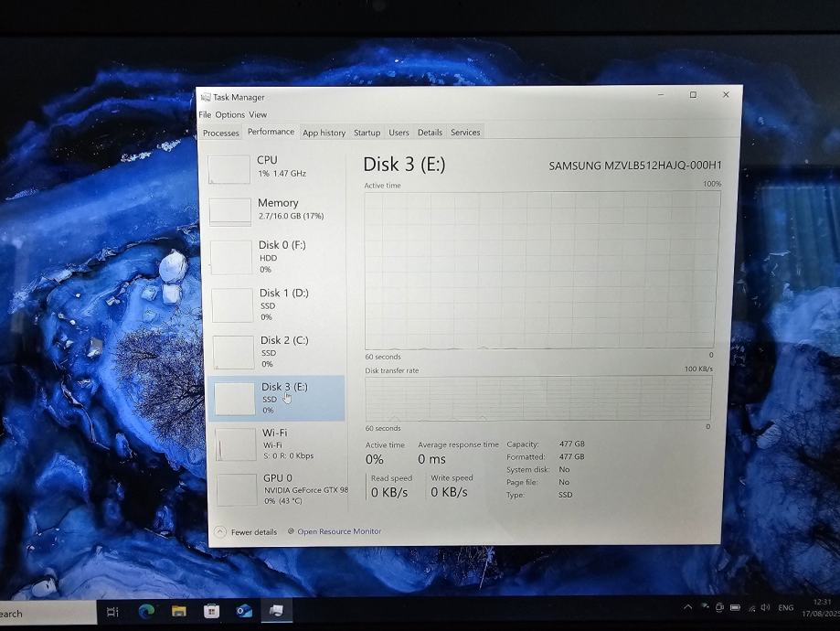This screenshot has height=631, width=840.
Task: Click the Type value SSD
Action: 565,495
